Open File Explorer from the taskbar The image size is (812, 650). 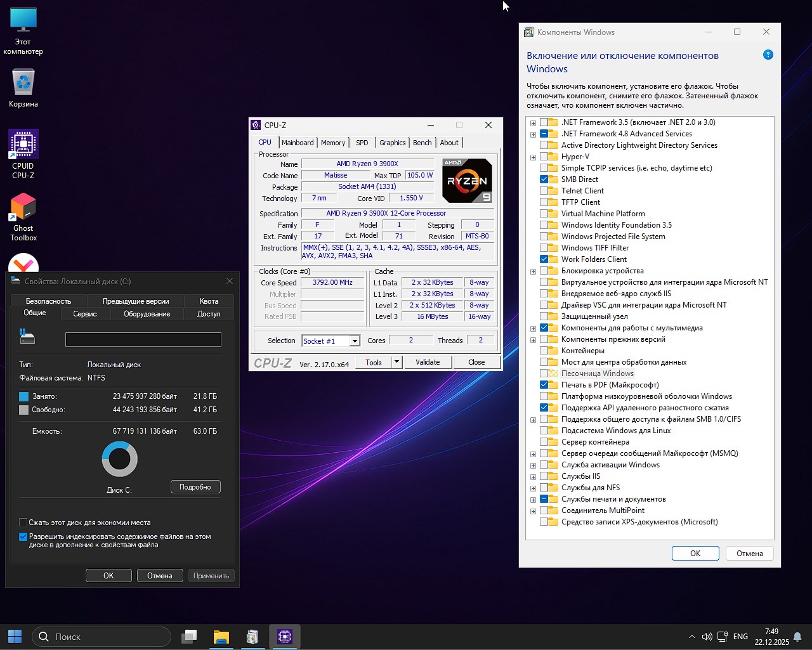tap(221, 636)
